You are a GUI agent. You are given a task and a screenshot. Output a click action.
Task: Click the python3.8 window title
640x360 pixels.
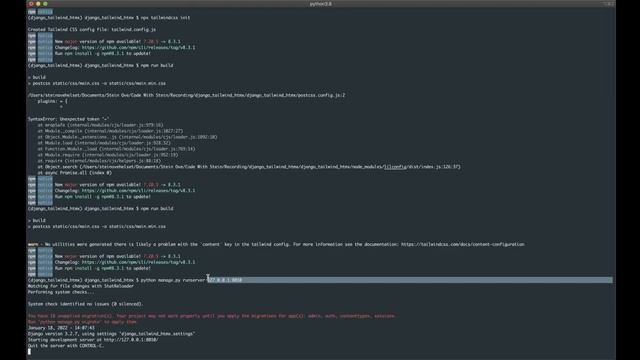[x=320, y=4]
